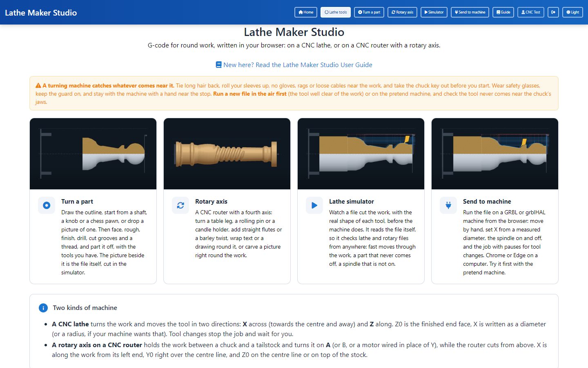Click the Lathe Maker Studio brand title
Viewport: 588px width, 368px height.
click(x=41, y=13)
